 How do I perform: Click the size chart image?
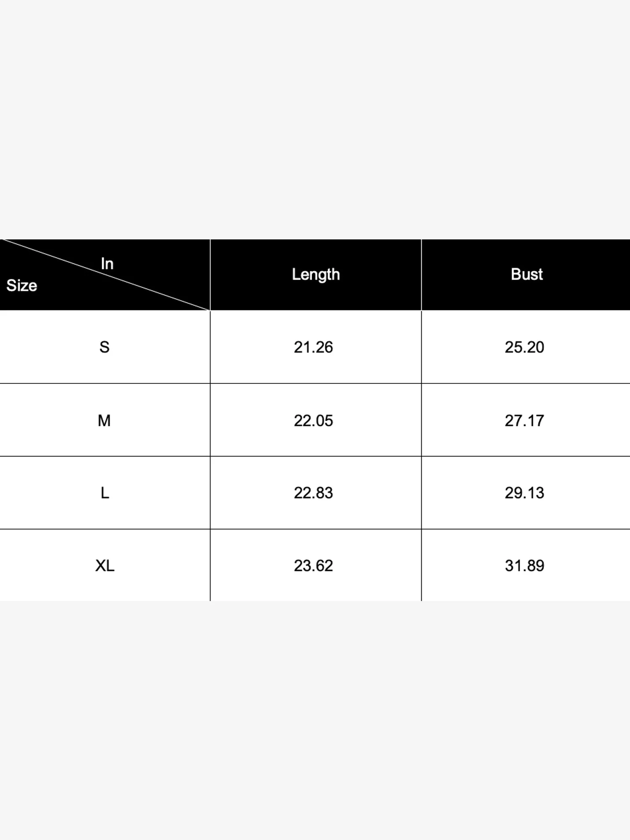(315, 420)
